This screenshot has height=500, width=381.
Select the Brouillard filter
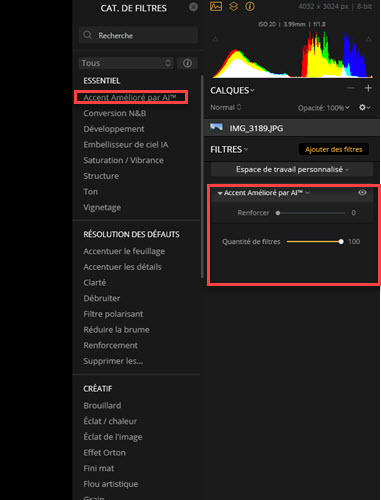point(102,406)
